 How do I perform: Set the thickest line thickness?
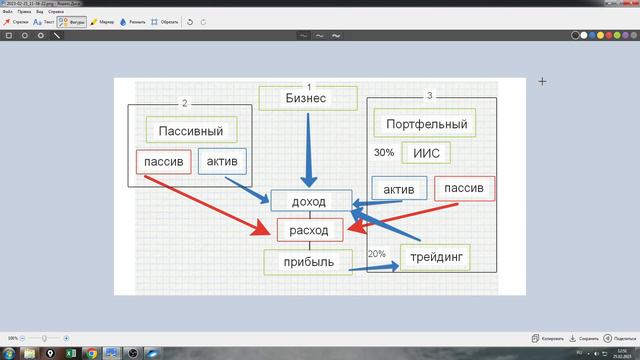336,36
